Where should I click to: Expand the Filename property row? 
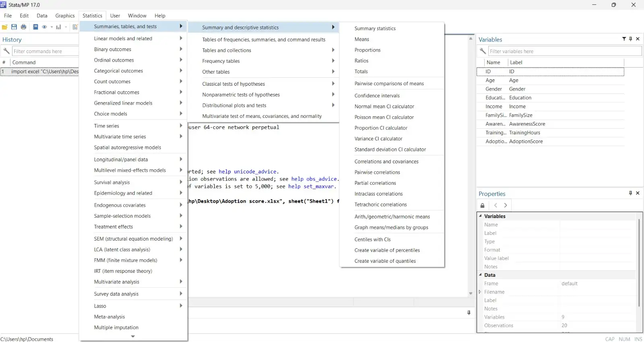click(x=480, y=292)
